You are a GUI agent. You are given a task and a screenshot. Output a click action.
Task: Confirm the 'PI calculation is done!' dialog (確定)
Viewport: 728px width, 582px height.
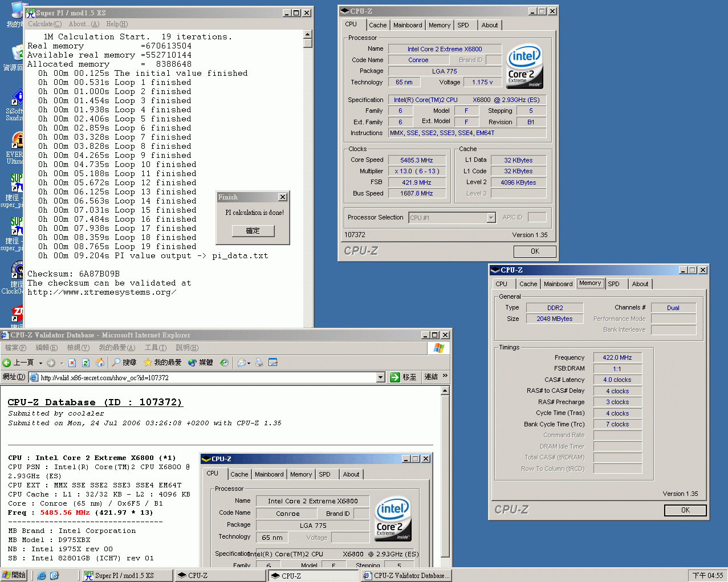click(x=253, y=231)
